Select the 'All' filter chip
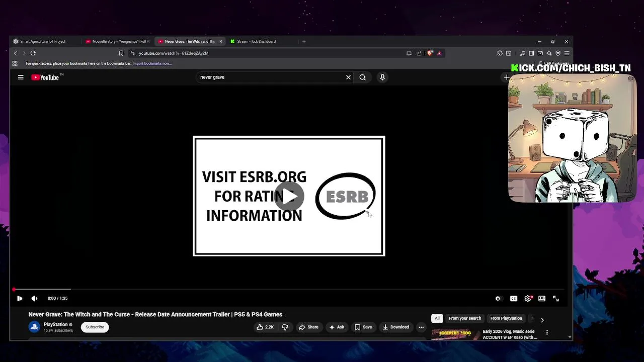644x362 pixels. coord(437,318)
